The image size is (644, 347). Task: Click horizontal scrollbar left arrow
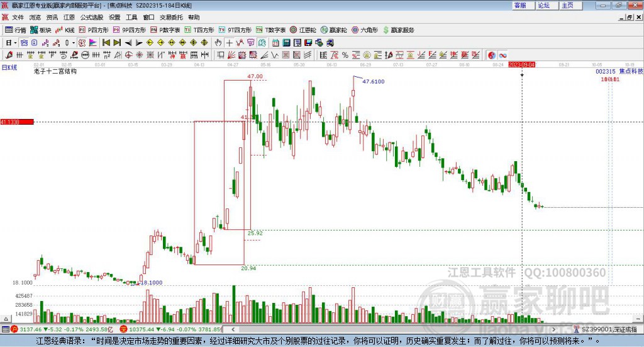pyautogui.click(x=233, y=329)
